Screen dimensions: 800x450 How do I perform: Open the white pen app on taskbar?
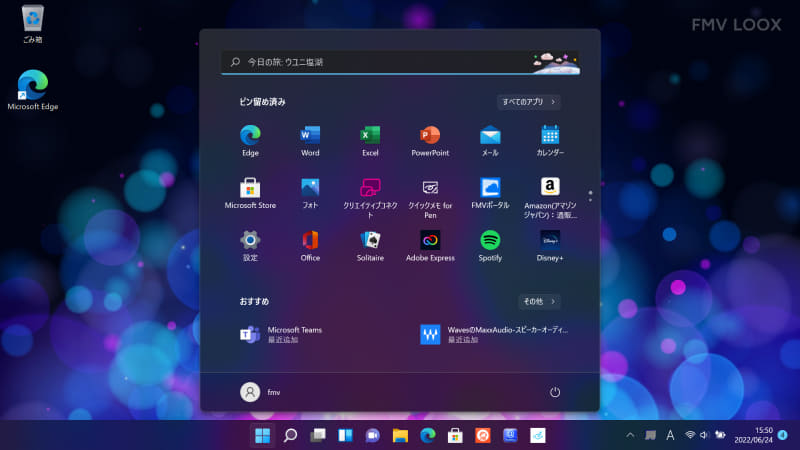tap(538, 435)
